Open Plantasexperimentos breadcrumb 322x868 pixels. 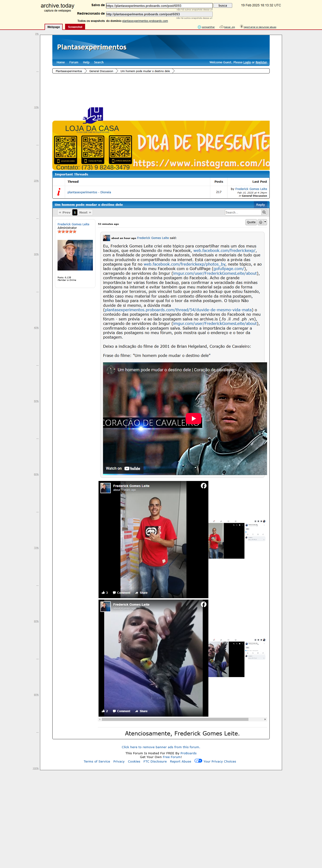[69, 71]
